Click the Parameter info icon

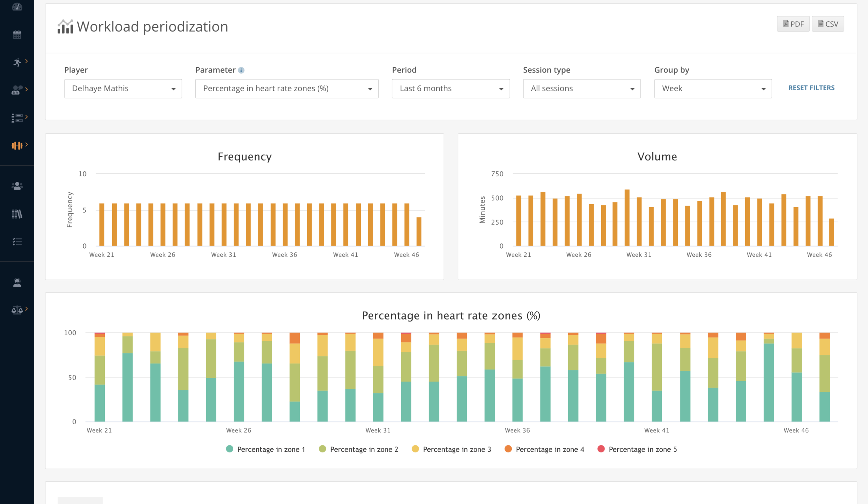point(241,70)
